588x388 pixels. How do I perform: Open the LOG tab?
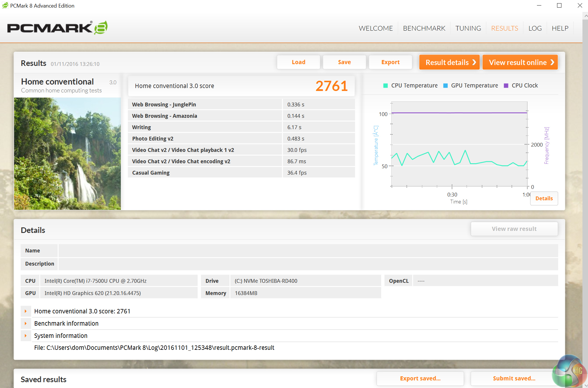(x=535, y=28)
